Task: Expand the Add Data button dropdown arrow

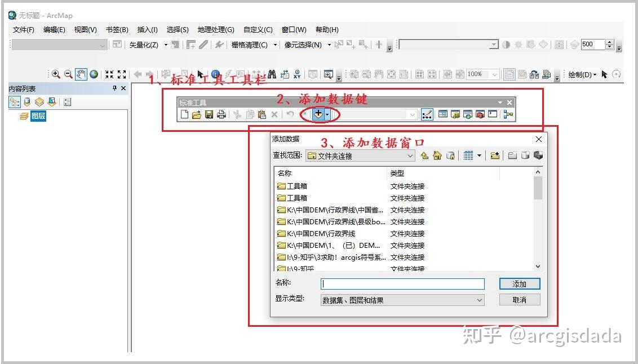Action: coord(327,115)
